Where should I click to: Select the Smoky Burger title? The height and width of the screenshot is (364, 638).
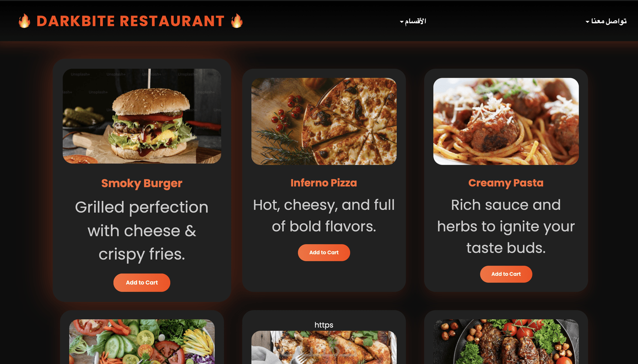(142, 183)
